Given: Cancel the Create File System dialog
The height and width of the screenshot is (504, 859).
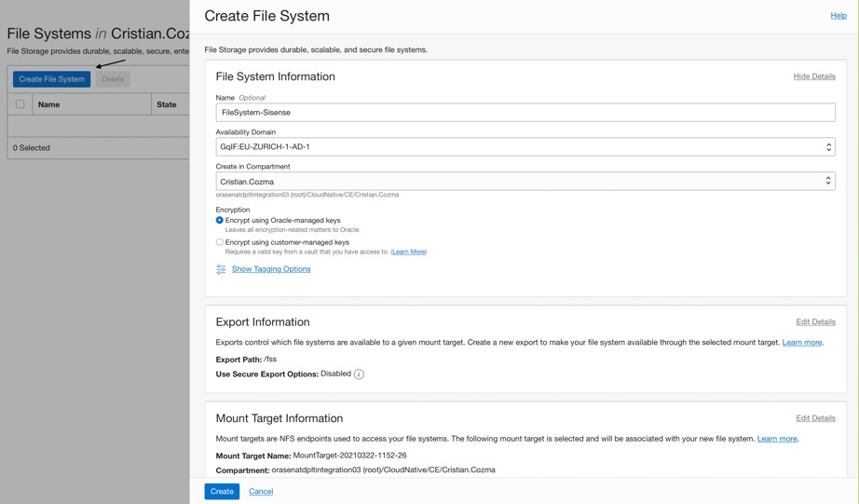Looking at the screenshot, I should (x=261, y=491).
